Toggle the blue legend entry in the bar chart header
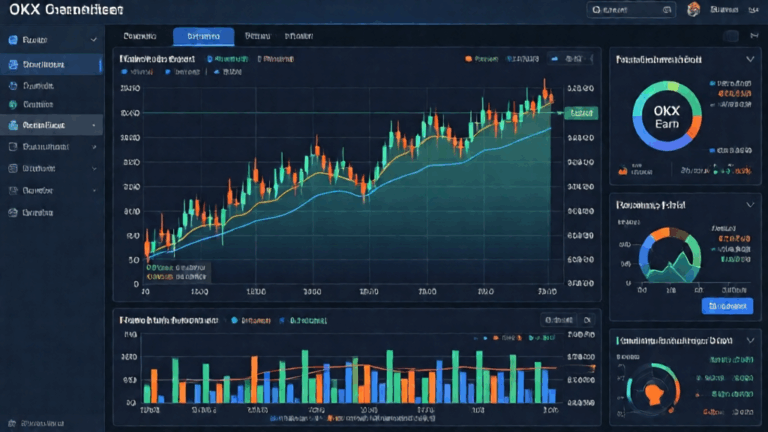 [x=303, y=320]
